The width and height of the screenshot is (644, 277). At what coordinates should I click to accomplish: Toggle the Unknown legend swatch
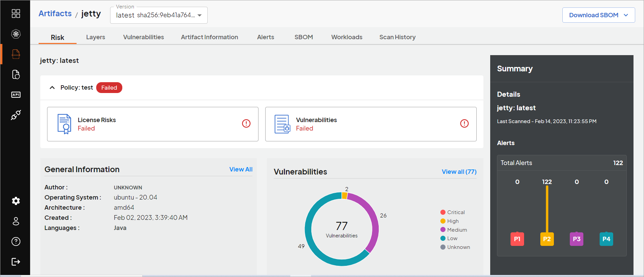click(x=443, y=247)
